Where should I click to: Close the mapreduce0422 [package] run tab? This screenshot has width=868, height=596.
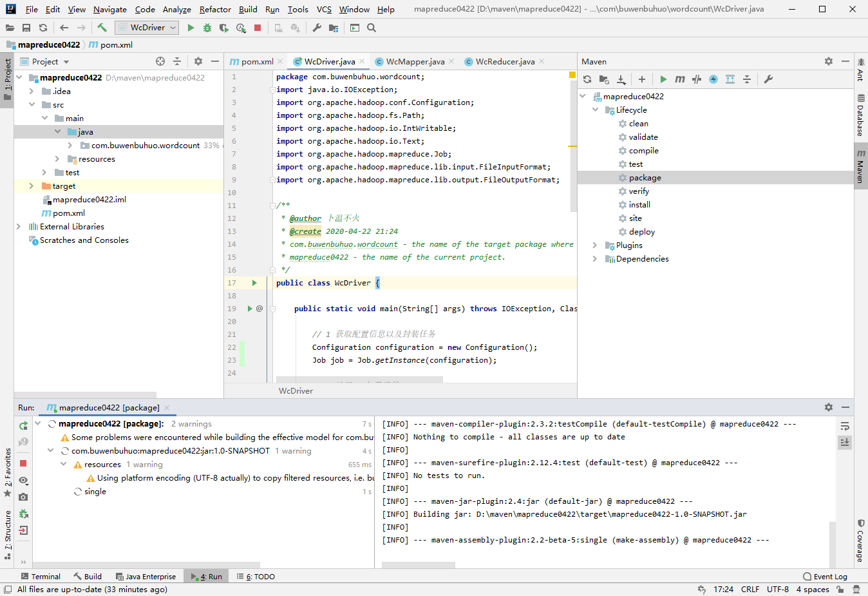pyautogui.click(x=167, y=407)
